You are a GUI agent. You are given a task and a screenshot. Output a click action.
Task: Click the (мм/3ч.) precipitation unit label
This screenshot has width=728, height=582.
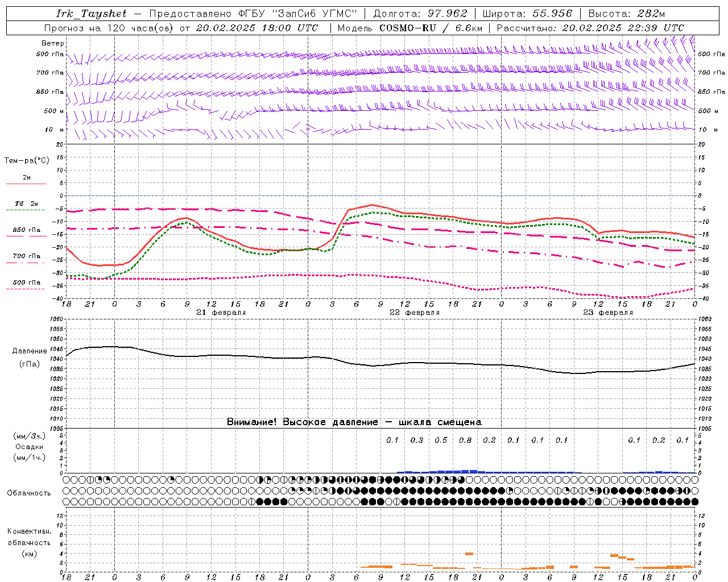point(28,436)
